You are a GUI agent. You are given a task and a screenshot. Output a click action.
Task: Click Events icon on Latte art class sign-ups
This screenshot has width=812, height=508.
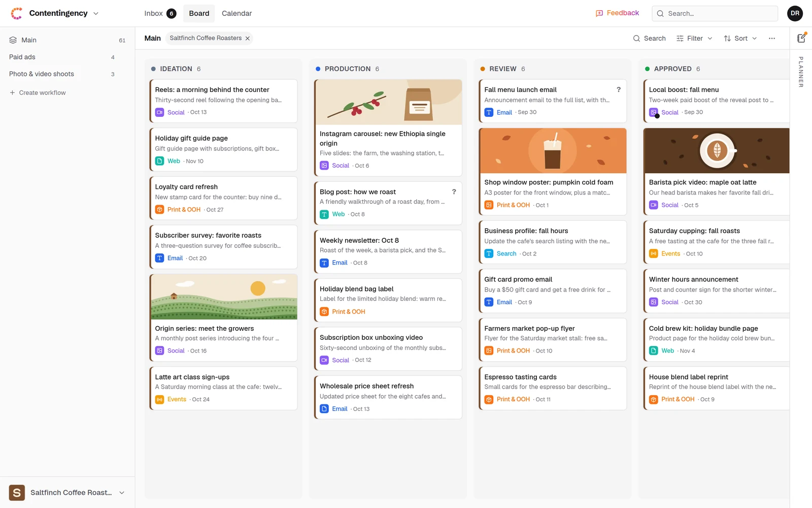(159, 399)
